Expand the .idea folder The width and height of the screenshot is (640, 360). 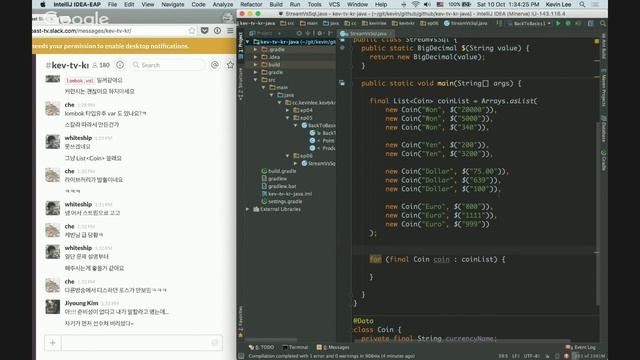[x=256, y=57]
